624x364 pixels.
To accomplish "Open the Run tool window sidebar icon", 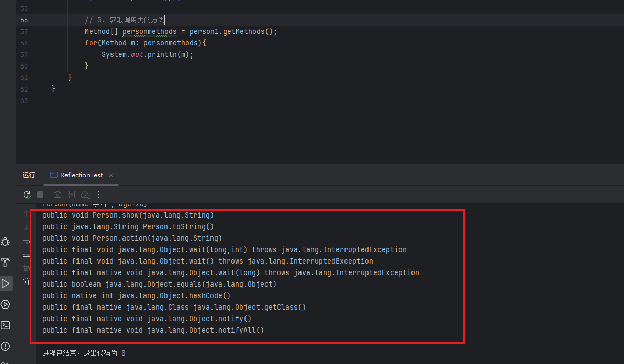I will (x=5, y=283).
